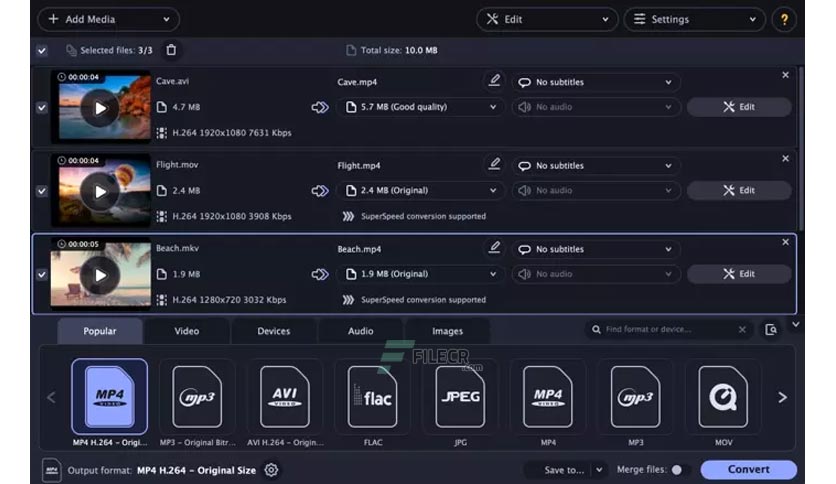Pick the MOV QuickTime format icon

(x=722, y=397)
